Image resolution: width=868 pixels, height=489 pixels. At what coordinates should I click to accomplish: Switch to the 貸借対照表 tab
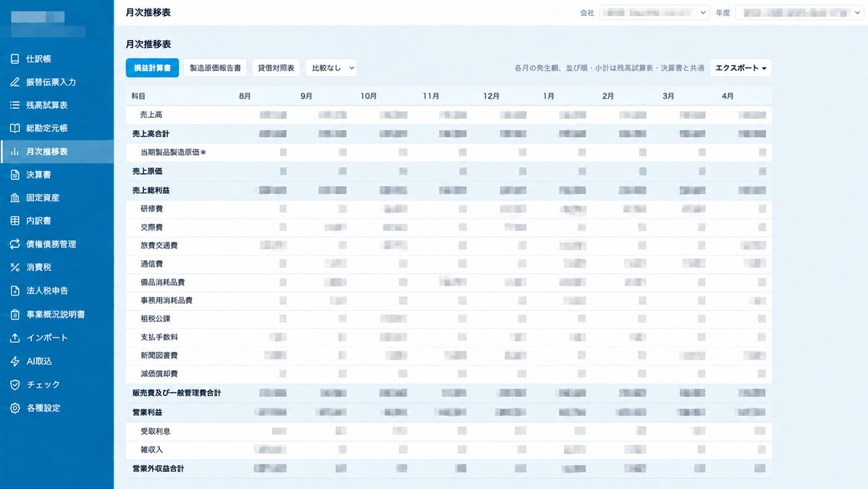pyautogui.click(x=277, y=68)
